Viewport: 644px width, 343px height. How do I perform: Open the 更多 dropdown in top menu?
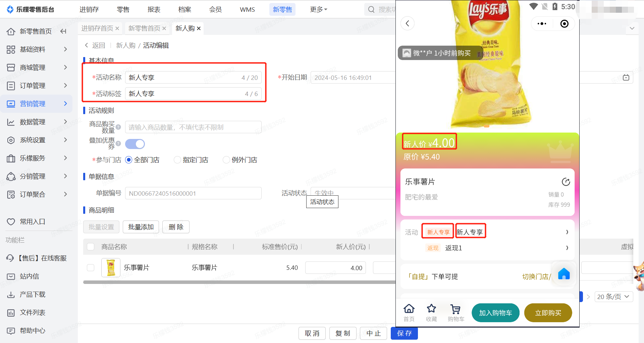pos(318,9)
